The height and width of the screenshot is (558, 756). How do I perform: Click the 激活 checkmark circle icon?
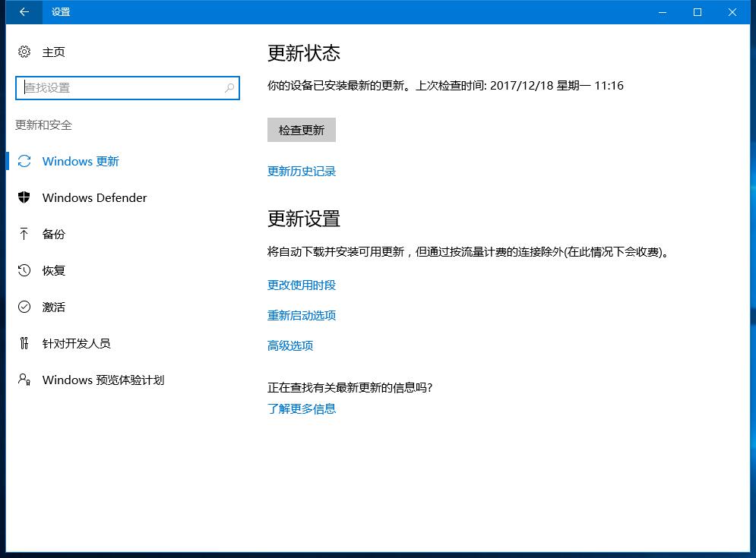point(24,307)
